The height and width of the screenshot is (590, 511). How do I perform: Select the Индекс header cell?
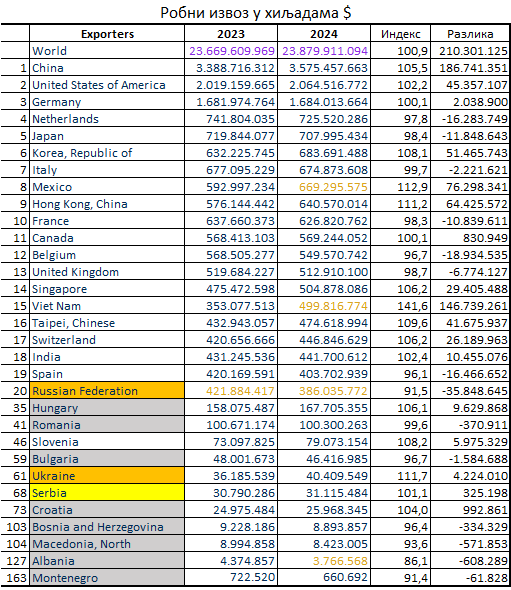pyautogui.click(x=400, y=33)
